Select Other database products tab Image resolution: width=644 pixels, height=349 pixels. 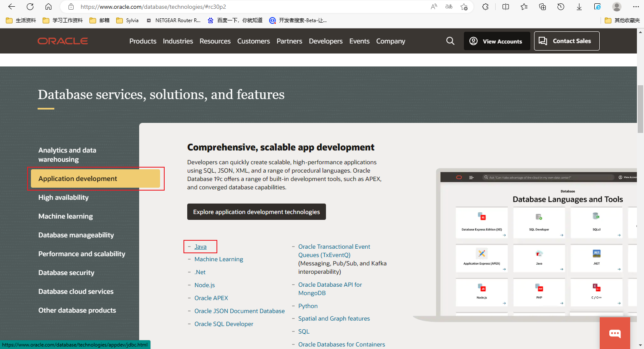(x=77, y=310)
